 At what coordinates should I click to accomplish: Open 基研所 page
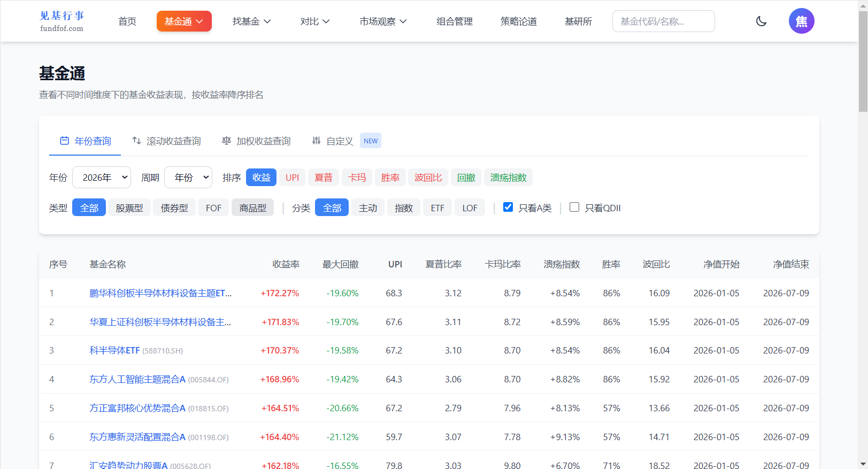[579, 21]
